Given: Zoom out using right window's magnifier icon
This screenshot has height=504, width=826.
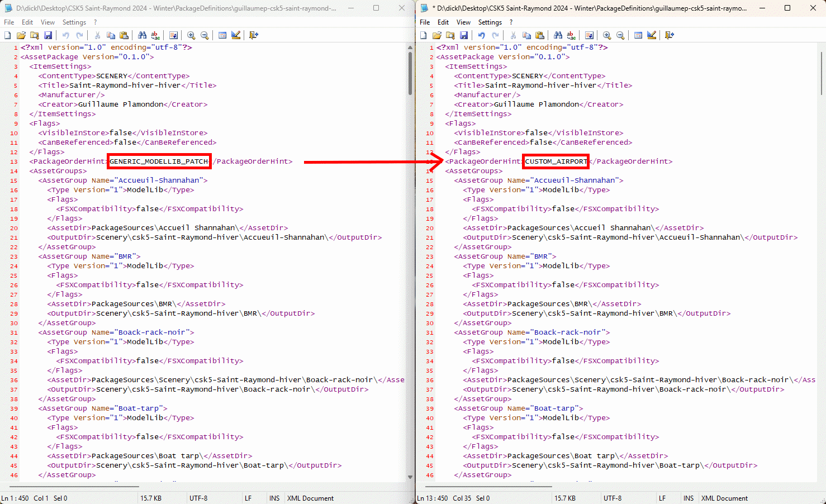Looking at the screenshot, I should tap(620, 35).
